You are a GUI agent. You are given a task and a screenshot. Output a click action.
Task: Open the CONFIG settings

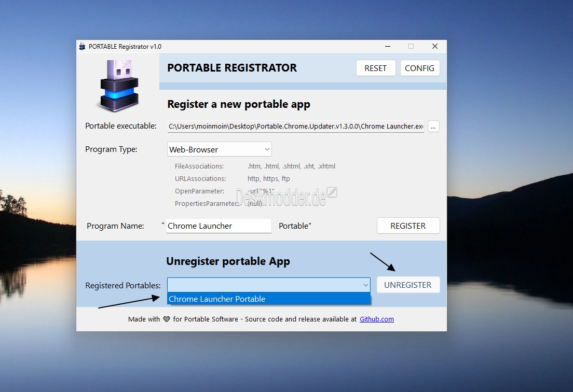(x=419, y=68)
